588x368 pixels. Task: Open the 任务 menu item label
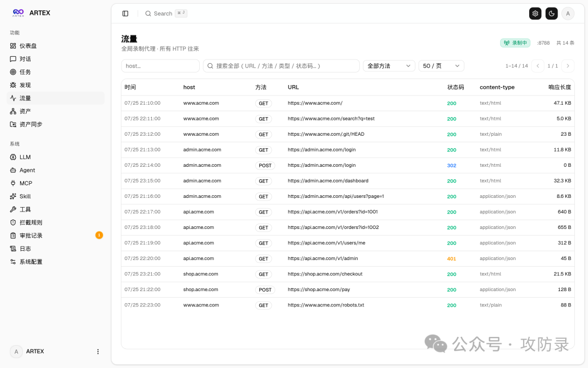click(25, 72)
